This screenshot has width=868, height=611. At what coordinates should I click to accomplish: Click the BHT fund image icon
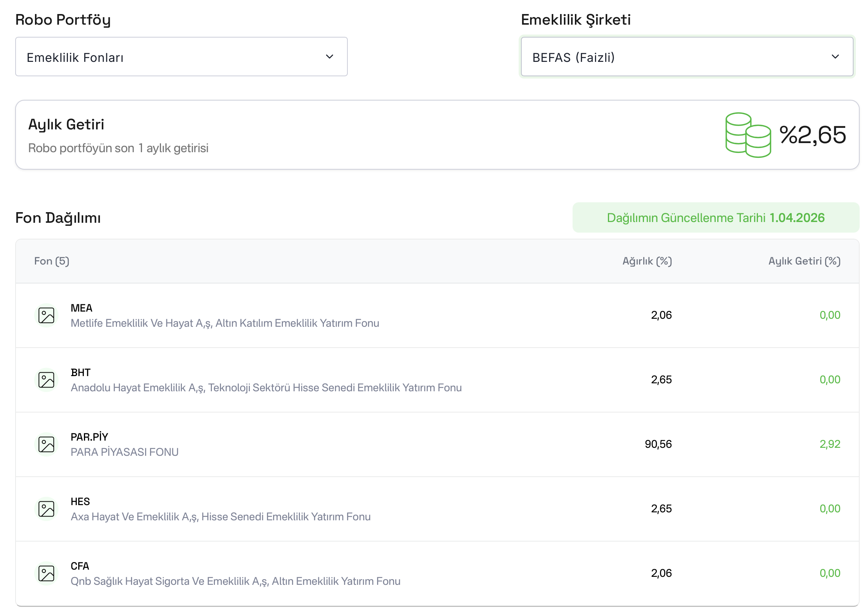pyautogui.click(x=46, y=380)
